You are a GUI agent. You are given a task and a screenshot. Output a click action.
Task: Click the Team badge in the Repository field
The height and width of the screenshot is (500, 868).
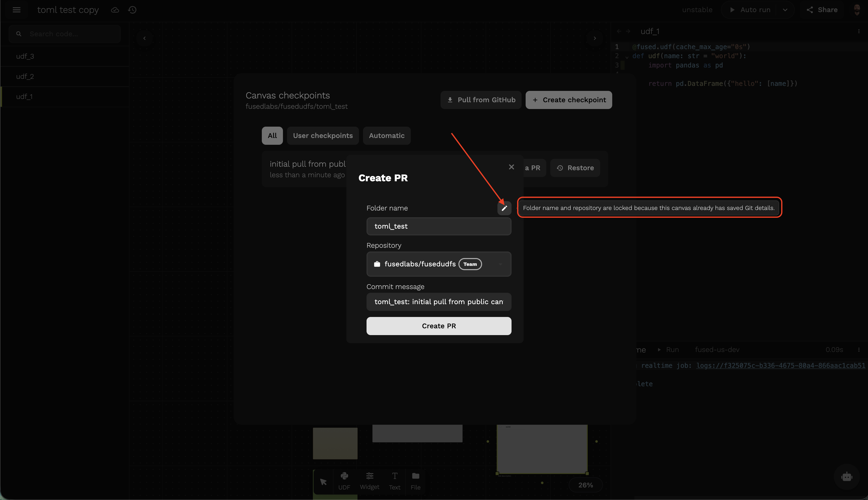(x=470, y=264)
